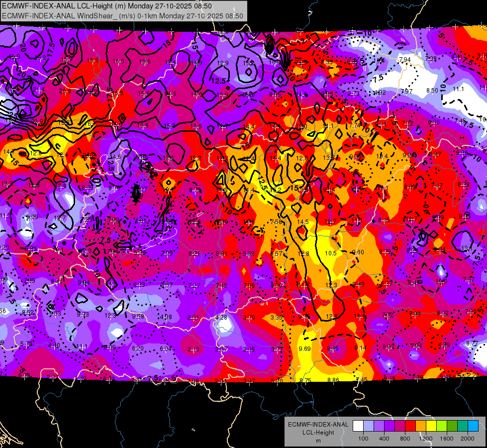The height and width of the screenshot is (448, 487).
Task: Click the magenta swatch in the legend color bar
Action: click(400, 426)
